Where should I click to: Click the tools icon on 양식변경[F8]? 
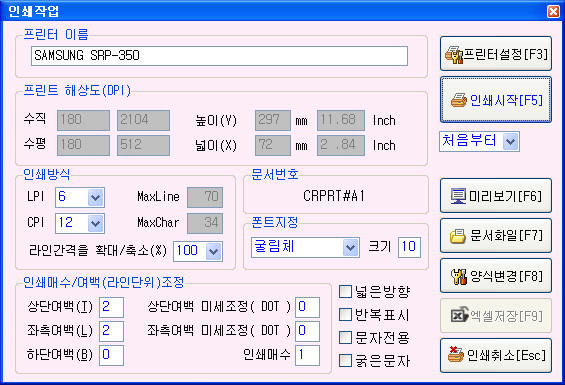coord(459,277)
